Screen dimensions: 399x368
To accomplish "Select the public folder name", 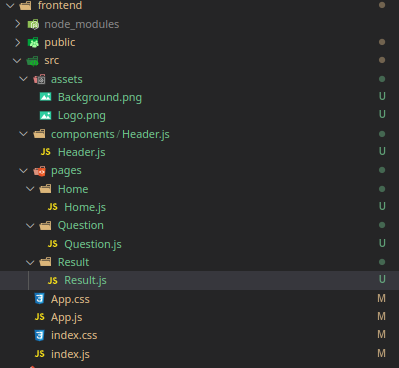I will pyautogui.click(x=60, y=43).
